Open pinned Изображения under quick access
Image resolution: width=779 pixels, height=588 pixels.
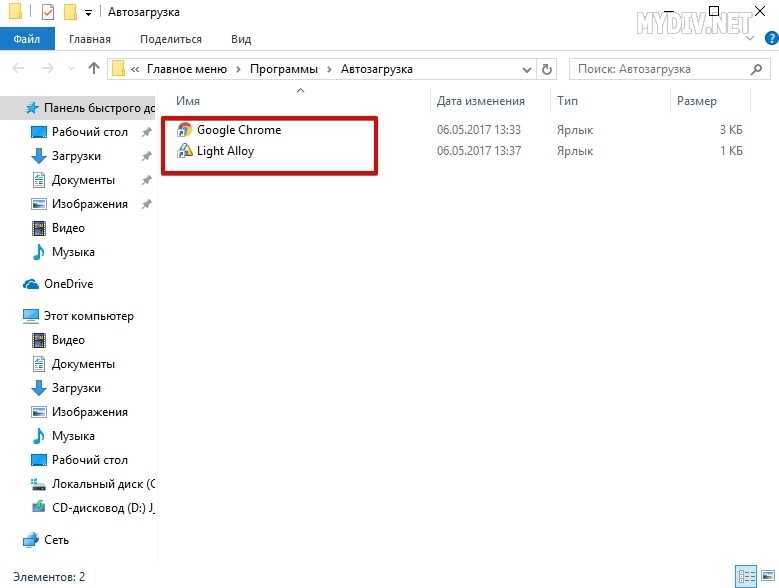(x=90, y=204)
